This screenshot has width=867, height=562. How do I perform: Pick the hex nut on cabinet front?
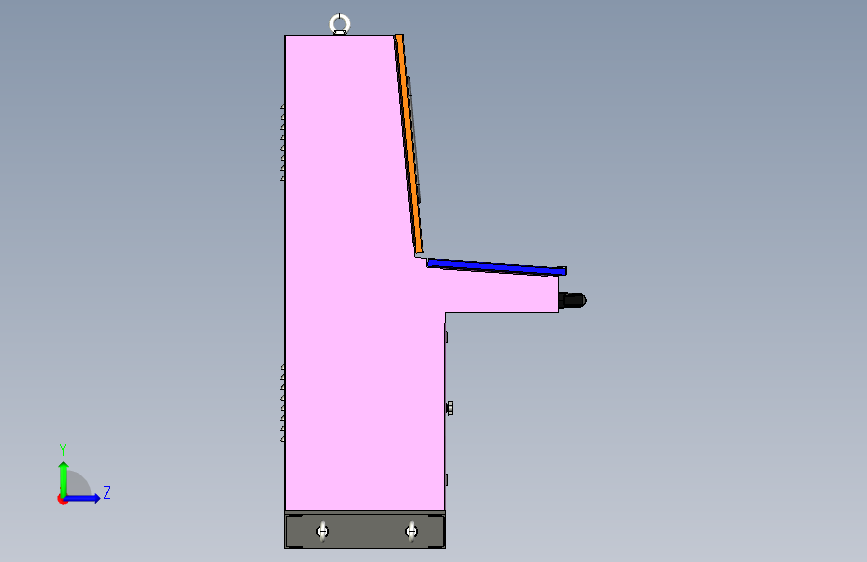(450, 408)
